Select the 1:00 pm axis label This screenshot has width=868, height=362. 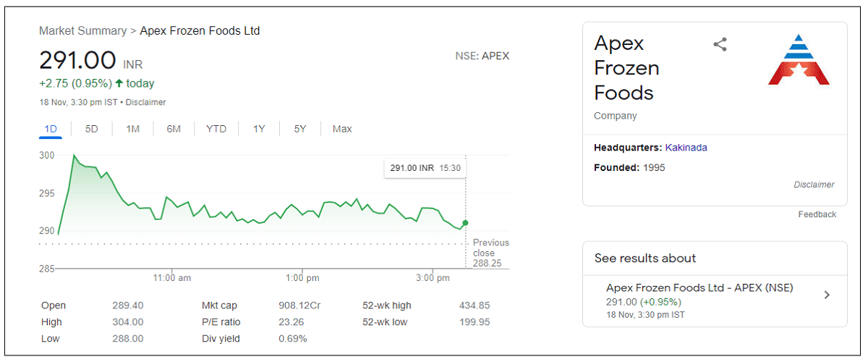(302, 278)
